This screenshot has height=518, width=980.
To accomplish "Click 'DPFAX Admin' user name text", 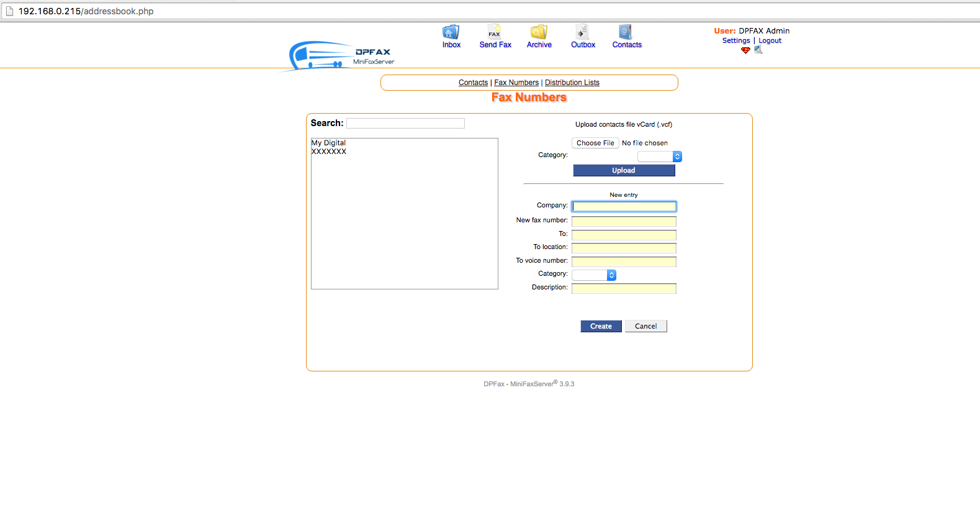I will pyautogui.click(x=764, y=30).
